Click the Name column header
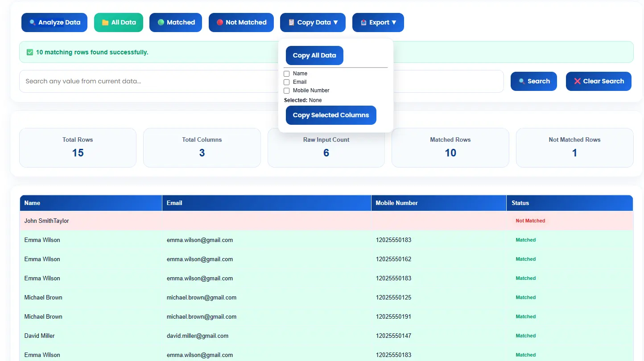The width and height of the screenshot is (644, 361). pyautogui.click(x=91, y=203)
